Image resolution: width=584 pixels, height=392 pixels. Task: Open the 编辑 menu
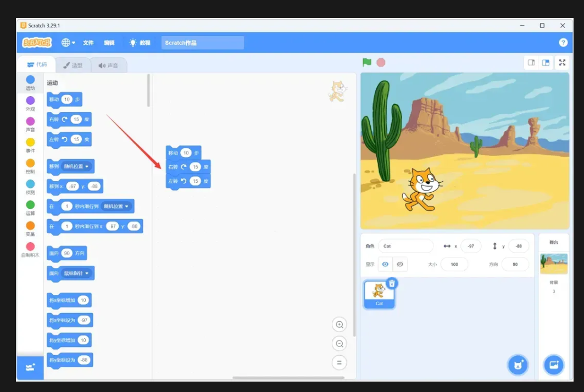[x=109, y=43]
